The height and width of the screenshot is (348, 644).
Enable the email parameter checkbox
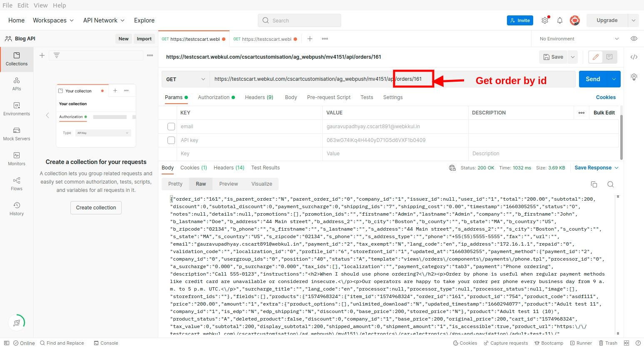(171, 126)
